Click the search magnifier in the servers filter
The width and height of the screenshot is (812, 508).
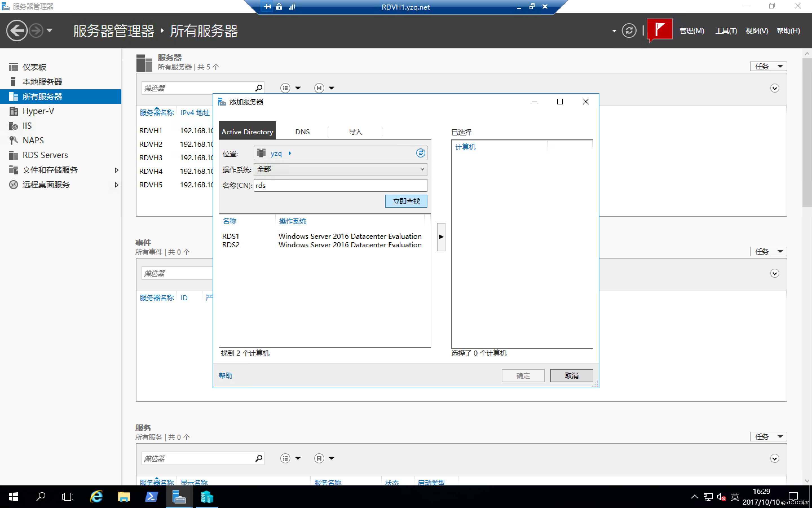[x=259, y=88]
